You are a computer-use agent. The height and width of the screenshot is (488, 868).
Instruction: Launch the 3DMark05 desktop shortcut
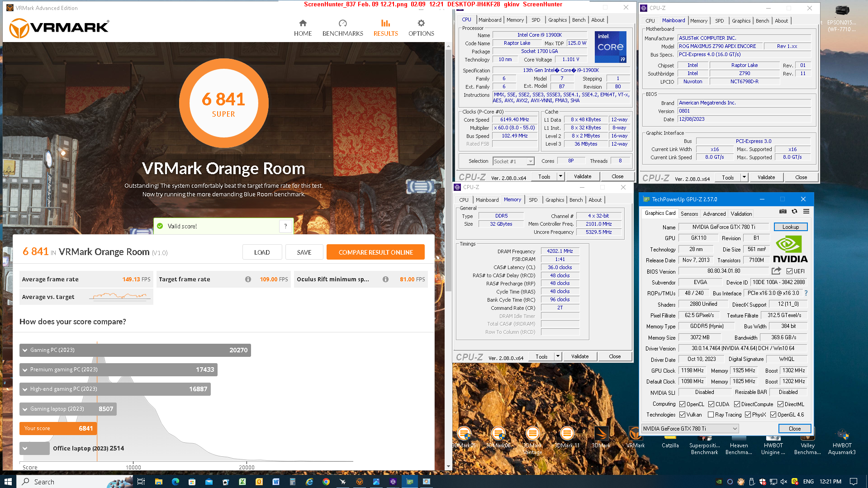click(x=464, y=437)
